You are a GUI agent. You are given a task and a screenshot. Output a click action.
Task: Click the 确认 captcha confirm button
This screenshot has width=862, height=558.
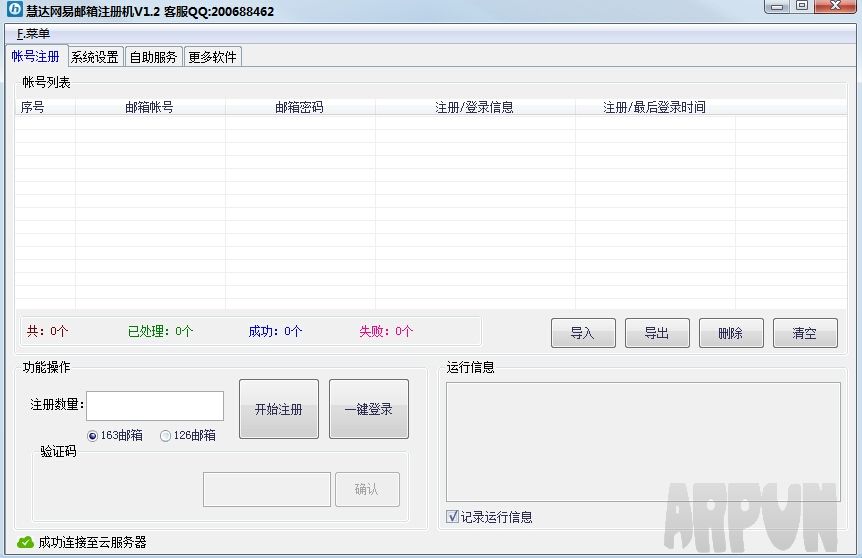tap(367, 489)
